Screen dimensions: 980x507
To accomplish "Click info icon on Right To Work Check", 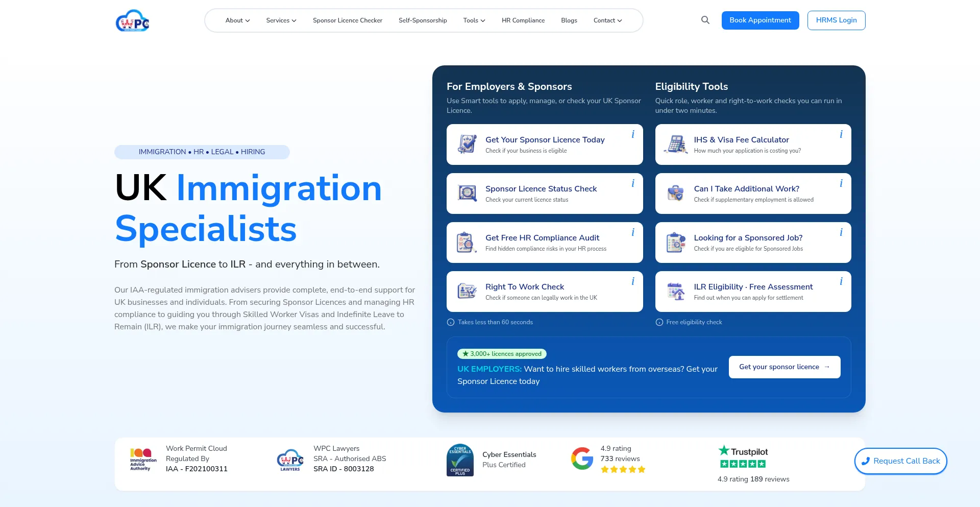I will coord(633,281).
